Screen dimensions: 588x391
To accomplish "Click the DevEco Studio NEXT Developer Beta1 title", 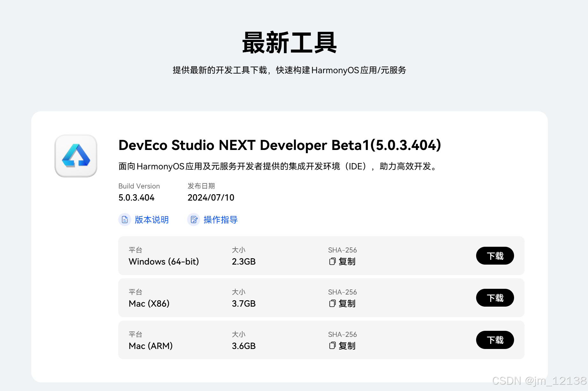I will tap(280, 145).
